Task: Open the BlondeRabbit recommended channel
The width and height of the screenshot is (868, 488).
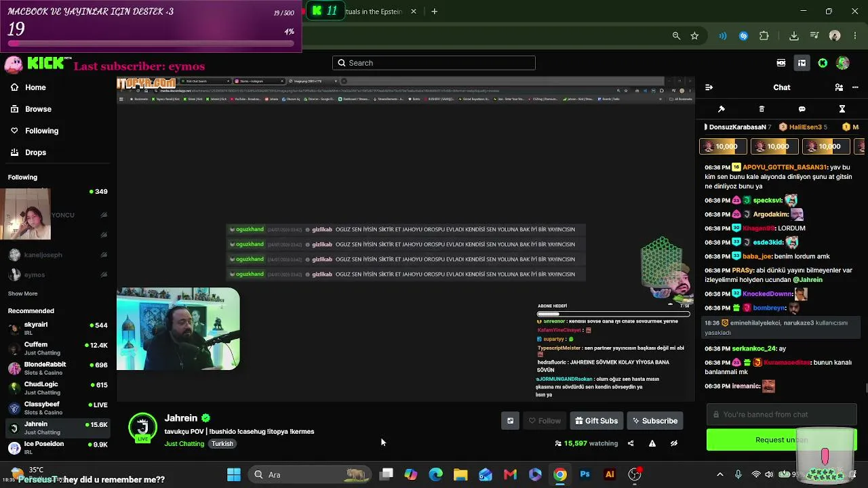Action: pyautogui.click(x=57, y=368)
